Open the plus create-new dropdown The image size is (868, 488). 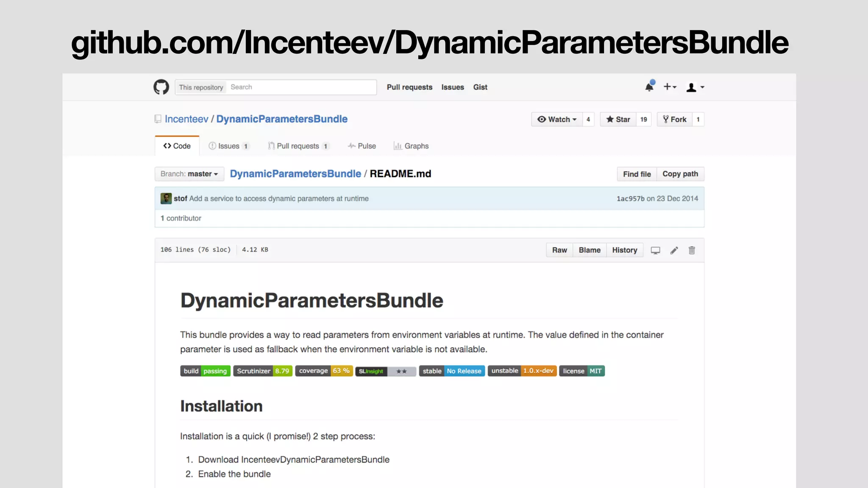[670, 87]
